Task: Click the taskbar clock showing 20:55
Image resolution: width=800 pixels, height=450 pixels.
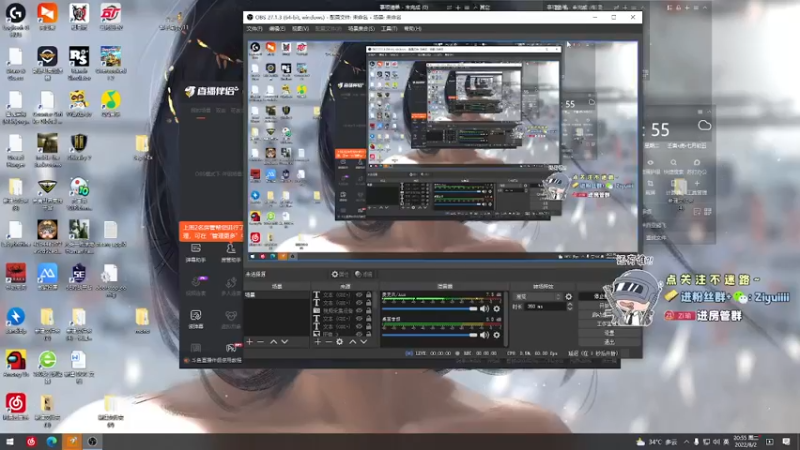Action: click(x=746, y=441)
